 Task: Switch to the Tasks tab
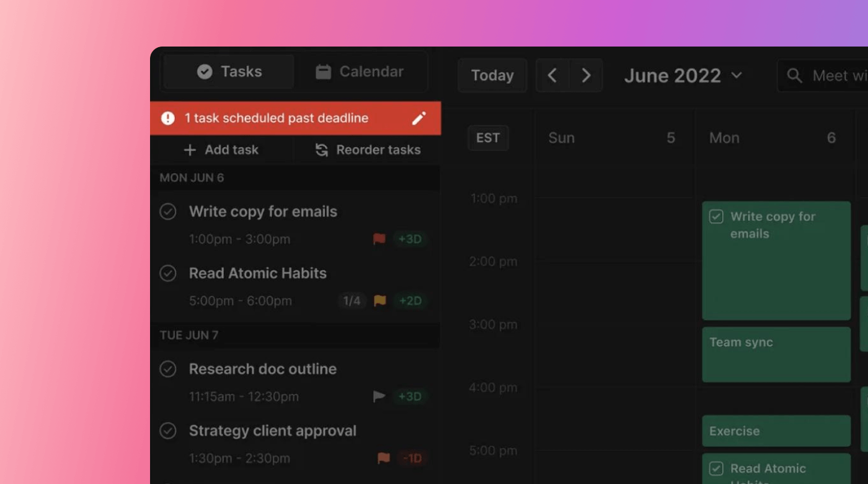[229, 72]
